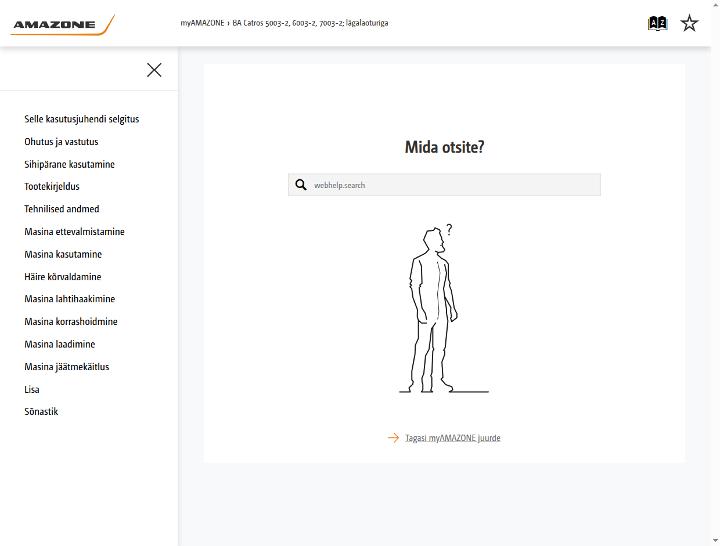
Task: Open Sõnastik glossary entry
Action: (41, 411)
